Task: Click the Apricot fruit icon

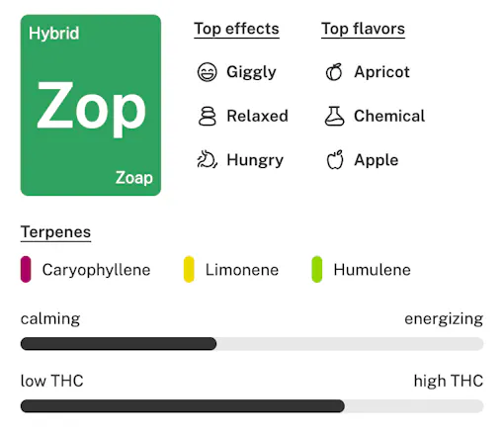Action: [334, 72]
